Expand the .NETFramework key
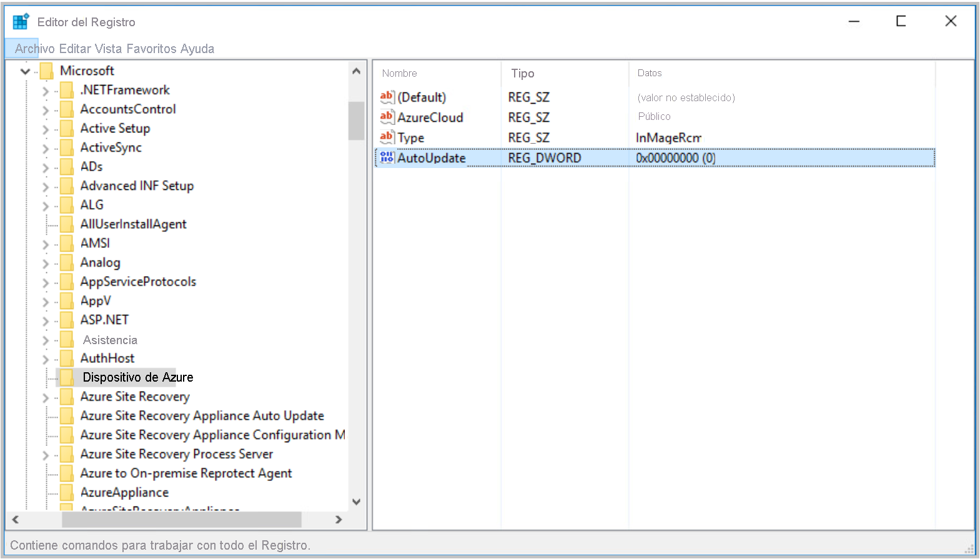The width and height of the screenshot is (980, 559). [45, 91]
